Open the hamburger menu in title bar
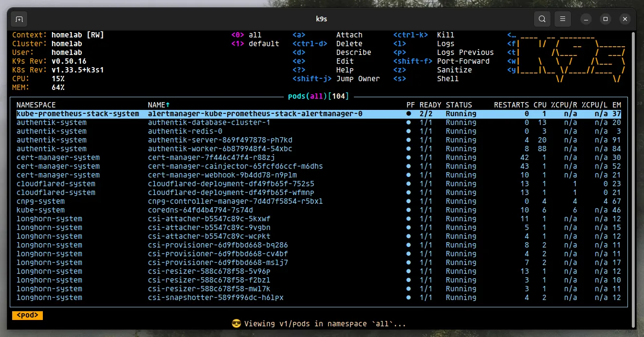 coord(563,19)
